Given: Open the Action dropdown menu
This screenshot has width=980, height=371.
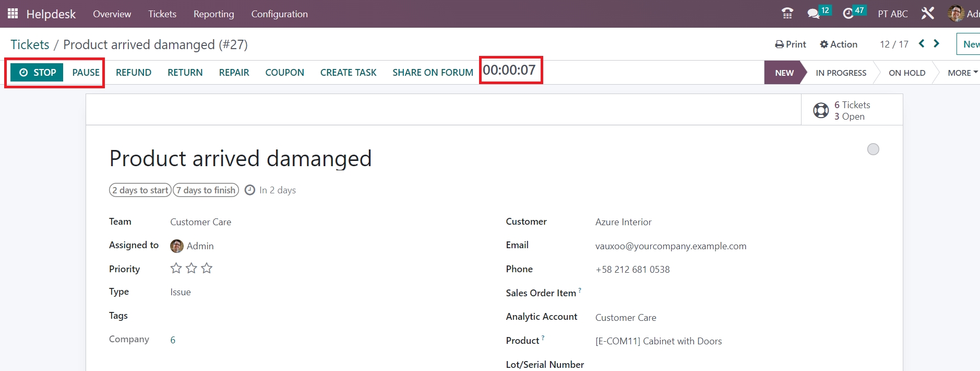Looking at the screenshot, I should 839,44.
